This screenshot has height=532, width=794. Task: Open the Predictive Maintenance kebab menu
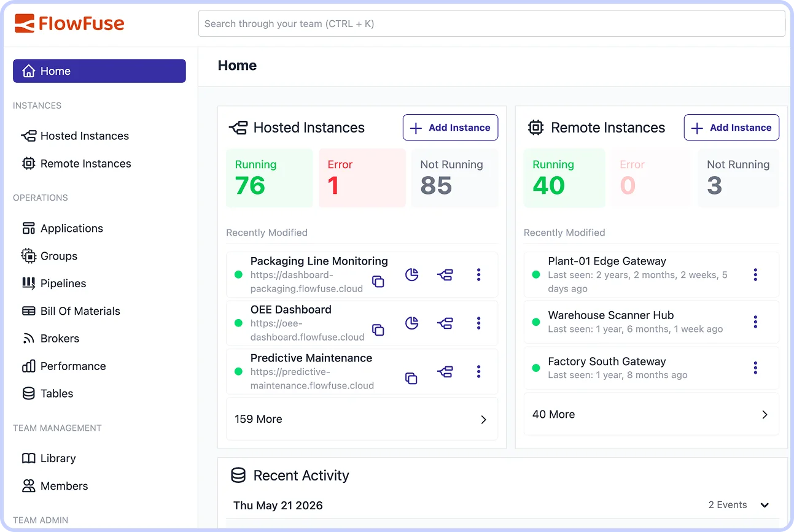[479, 371]
